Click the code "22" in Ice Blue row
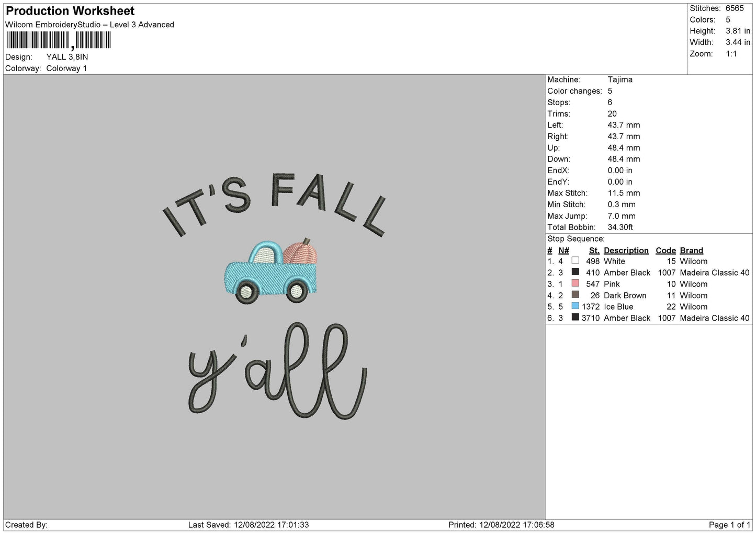Screen dimensions: 756x534 [x=671, y=307]
